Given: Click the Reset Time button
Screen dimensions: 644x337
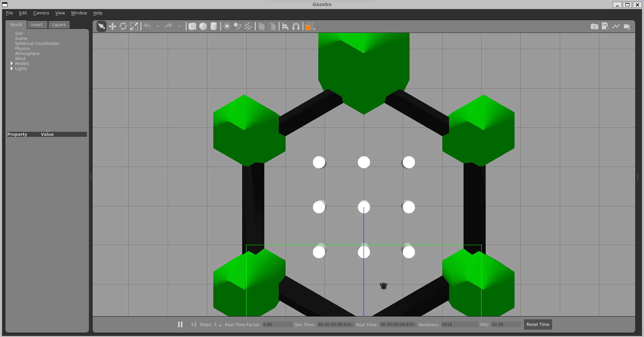Looking at the screenshot, I should 538,325.
